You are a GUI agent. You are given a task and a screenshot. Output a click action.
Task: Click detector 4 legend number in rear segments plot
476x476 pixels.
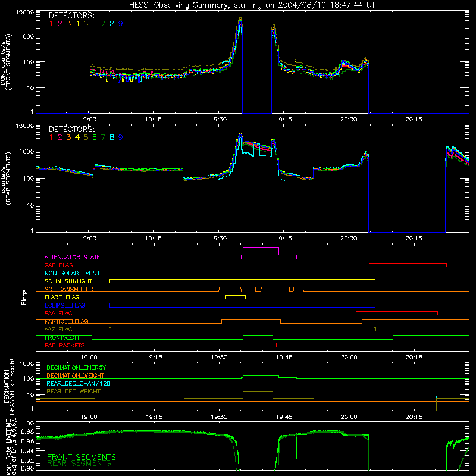pyautogui.click(x=77, y=137)
